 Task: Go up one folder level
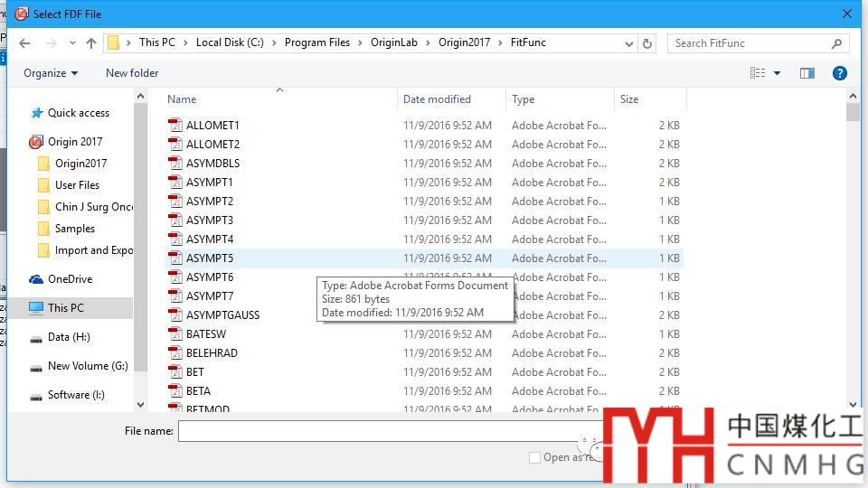91,43
